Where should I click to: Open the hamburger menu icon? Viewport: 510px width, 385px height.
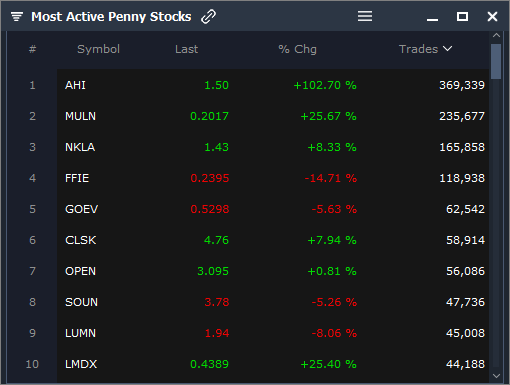point(365,16)
